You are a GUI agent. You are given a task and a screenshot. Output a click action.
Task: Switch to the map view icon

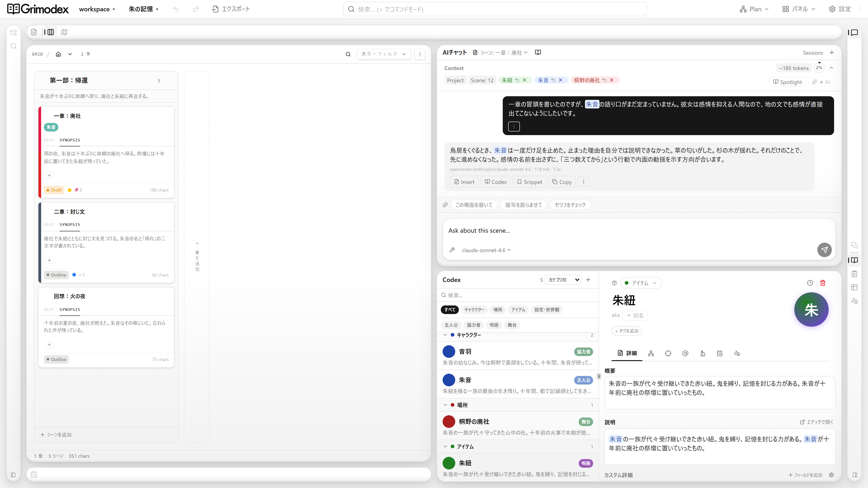click(x=64, y=32)
